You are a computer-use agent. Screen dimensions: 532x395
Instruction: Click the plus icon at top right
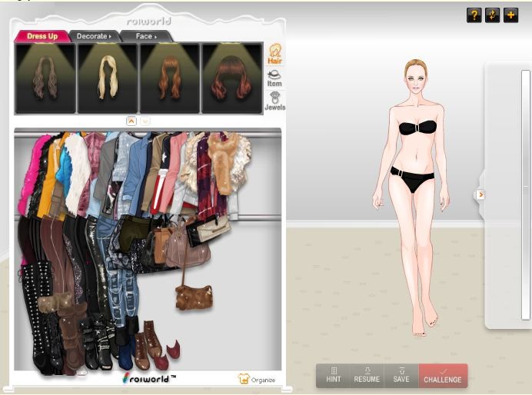point(510,15)
